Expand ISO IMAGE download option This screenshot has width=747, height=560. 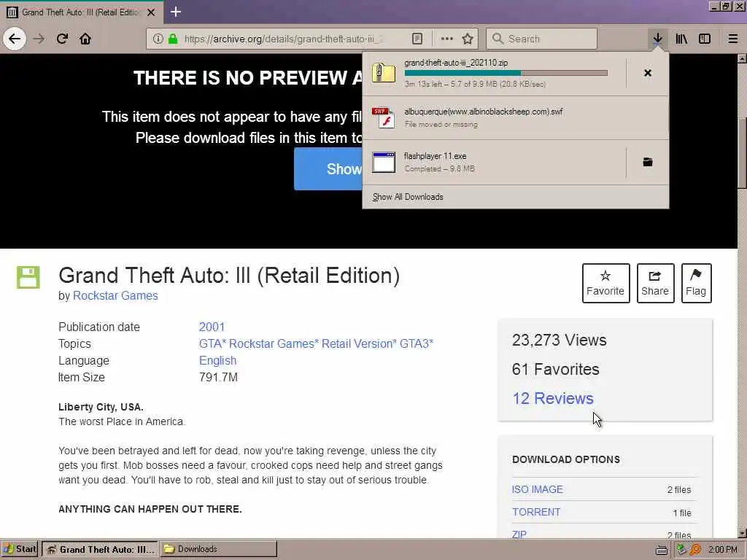coord(538,489)
